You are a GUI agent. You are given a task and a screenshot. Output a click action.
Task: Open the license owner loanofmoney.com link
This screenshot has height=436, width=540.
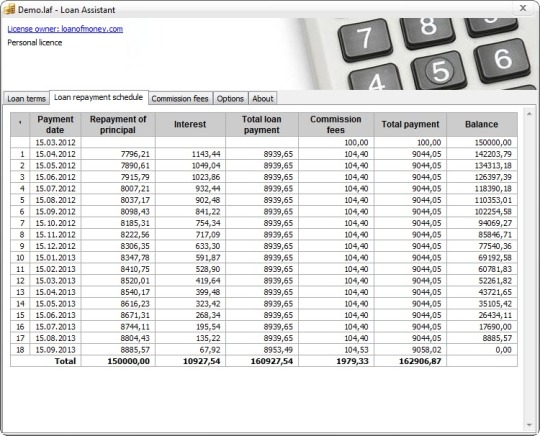pos(65,29)
